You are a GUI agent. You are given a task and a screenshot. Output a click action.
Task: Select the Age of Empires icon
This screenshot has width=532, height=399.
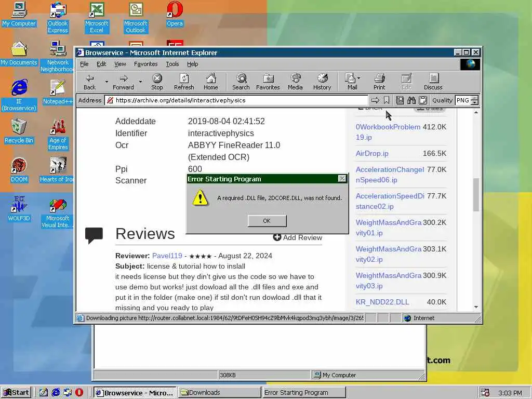[58, 135]
